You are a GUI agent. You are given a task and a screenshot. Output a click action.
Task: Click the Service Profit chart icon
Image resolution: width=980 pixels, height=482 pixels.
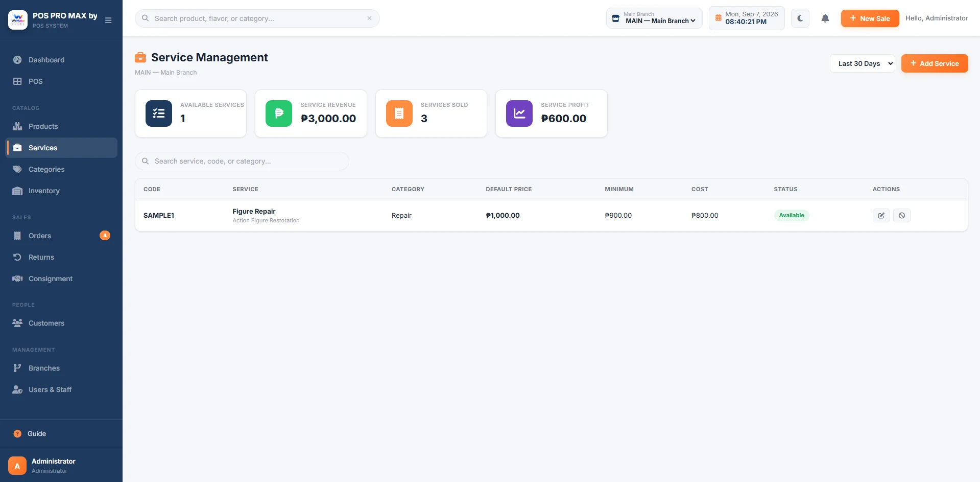(519, 113)
